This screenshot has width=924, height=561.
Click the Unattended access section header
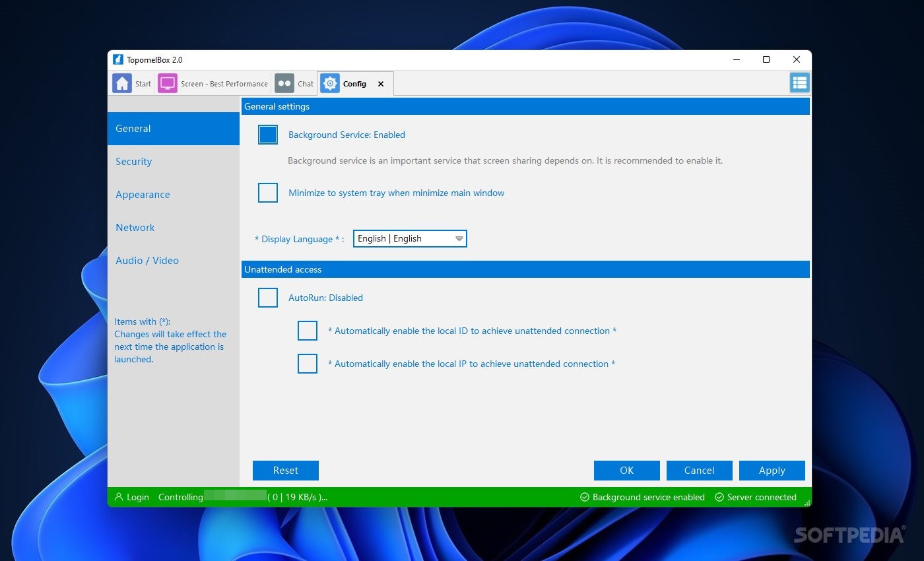(525, 269)
